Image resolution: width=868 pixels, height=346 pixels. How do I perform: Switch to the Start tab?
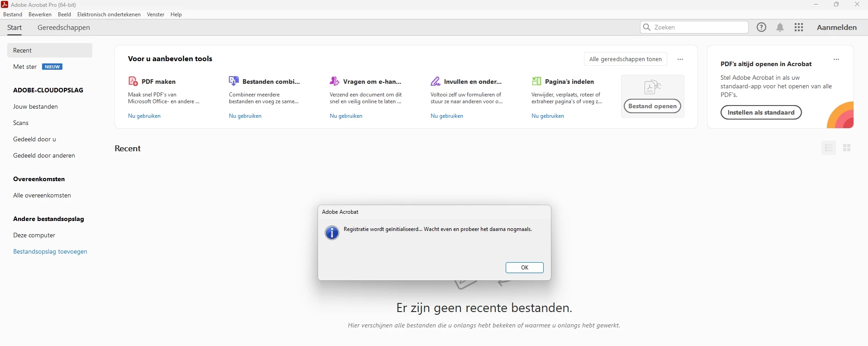click(x=14, y=28)
